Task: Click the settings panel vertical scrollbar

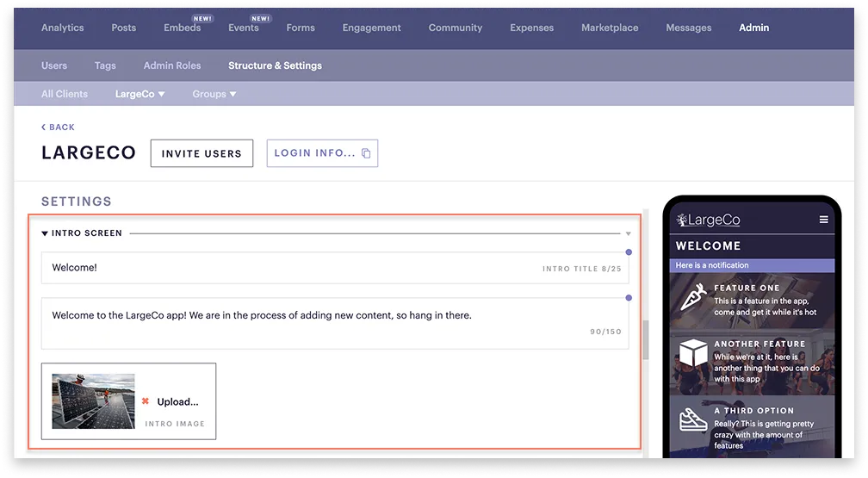Action: pos(646,340)
